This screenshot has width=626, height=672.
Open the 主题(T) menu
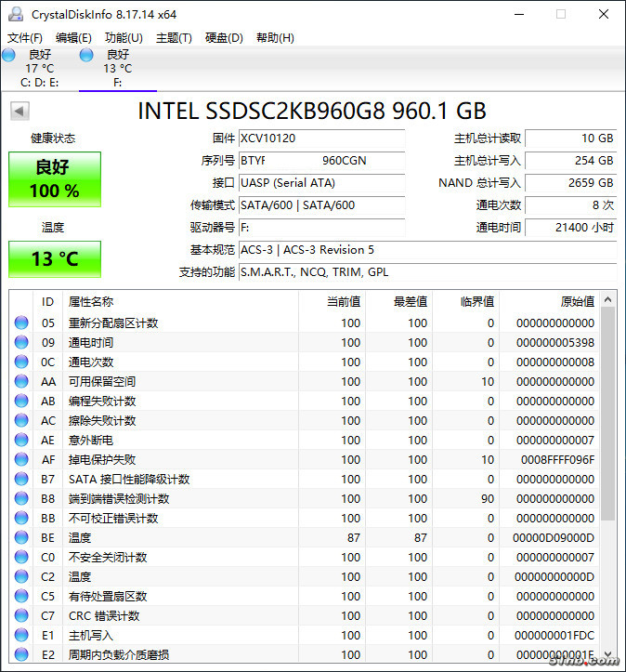(174, 38)
